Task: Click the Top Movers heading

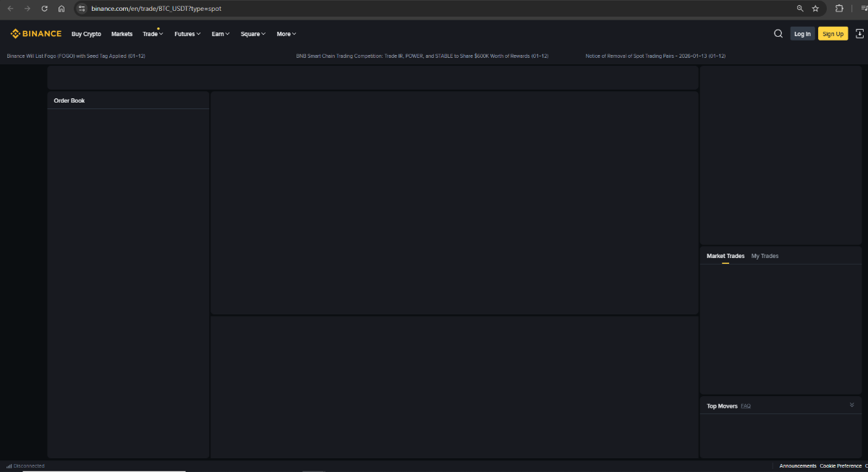Action: pos(722,406)
